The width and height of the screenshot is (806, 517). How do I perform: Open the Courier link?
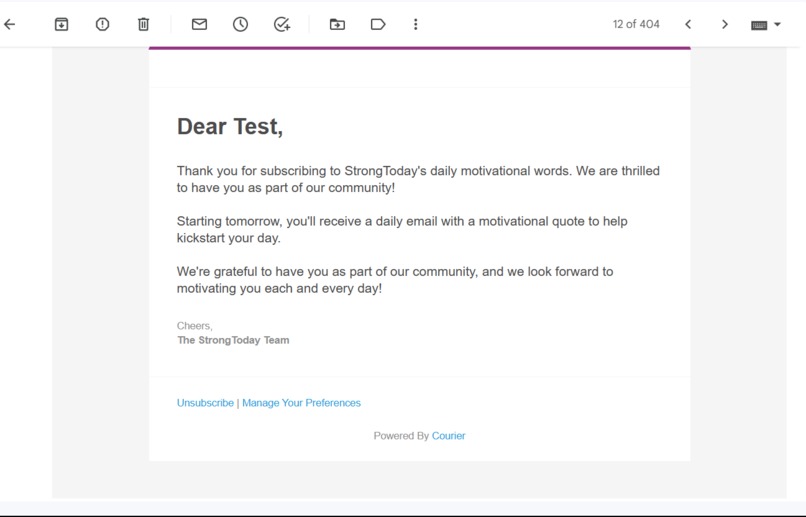[448, 436]
